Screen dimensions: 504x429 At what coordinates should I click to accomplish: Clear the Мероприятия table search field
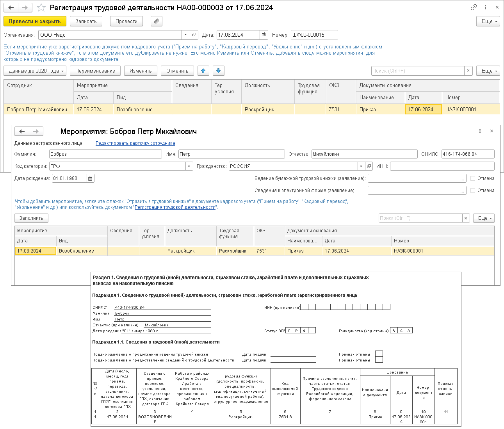466,218
